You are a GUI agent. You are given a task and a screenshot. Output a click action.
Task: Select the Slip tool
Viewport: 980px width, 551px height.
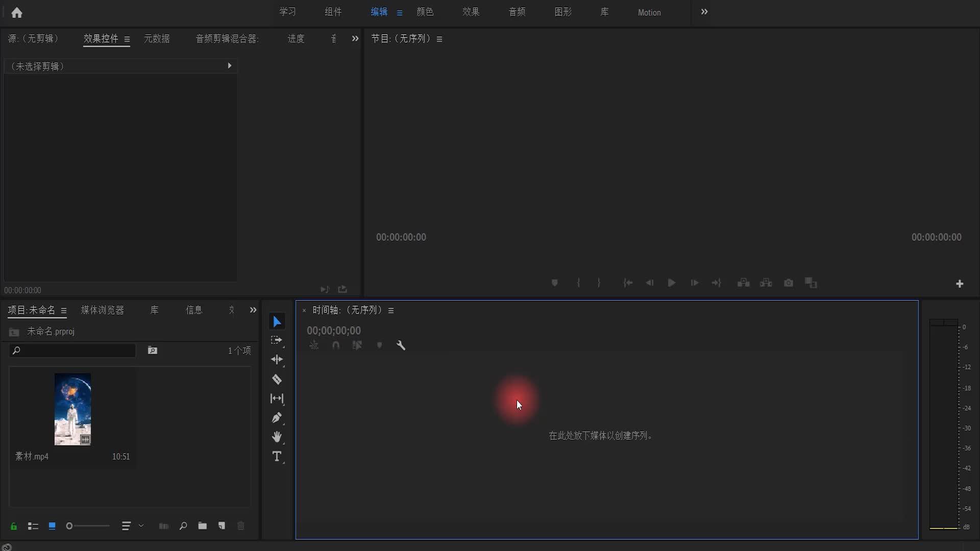[x=277, y=398]
